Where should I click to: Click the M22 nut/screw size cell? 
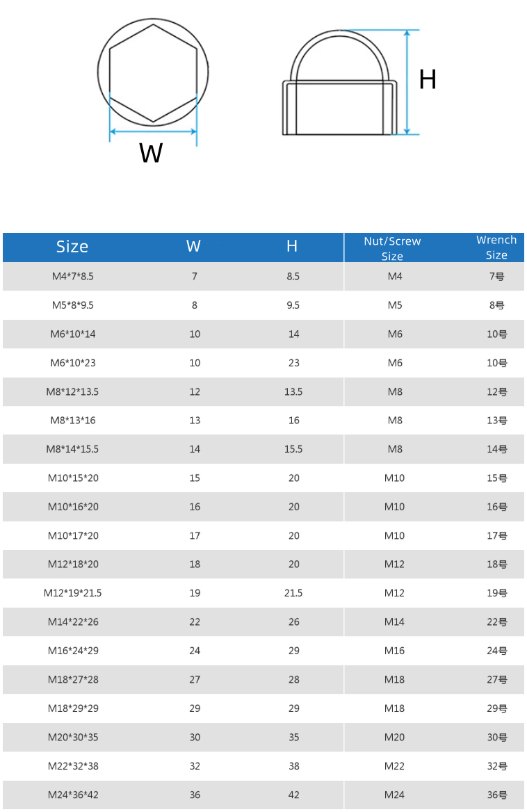[394, 766]
